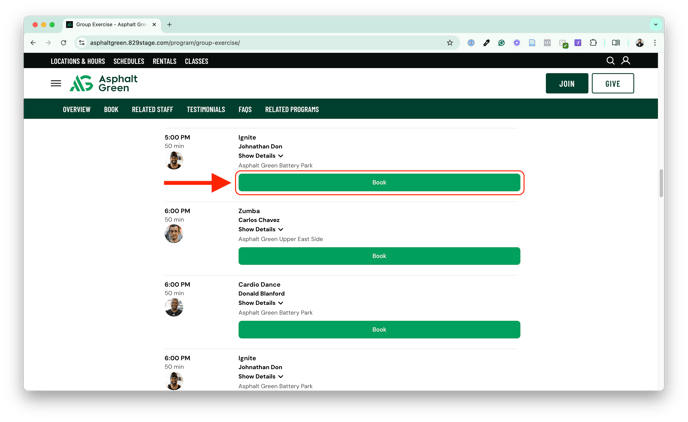Jump to the FAQs section
Screen dimensions: 688x422
[245, 109]
